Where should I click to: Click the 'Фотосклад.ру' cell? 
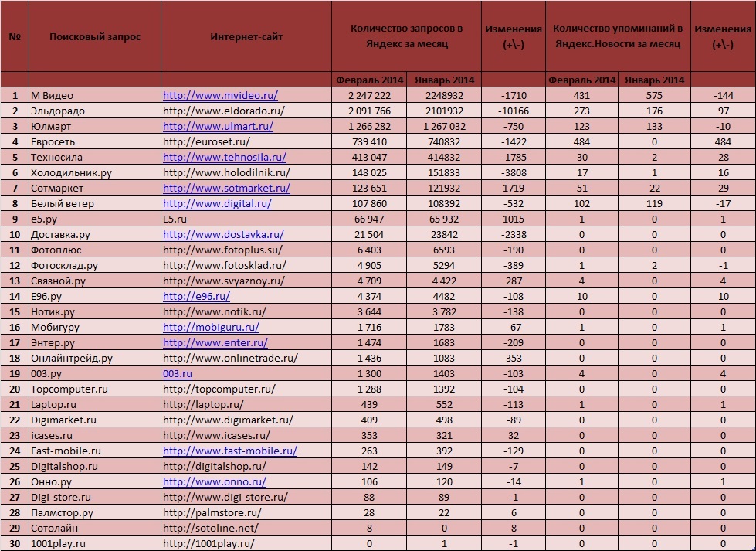tap(95, 265)
